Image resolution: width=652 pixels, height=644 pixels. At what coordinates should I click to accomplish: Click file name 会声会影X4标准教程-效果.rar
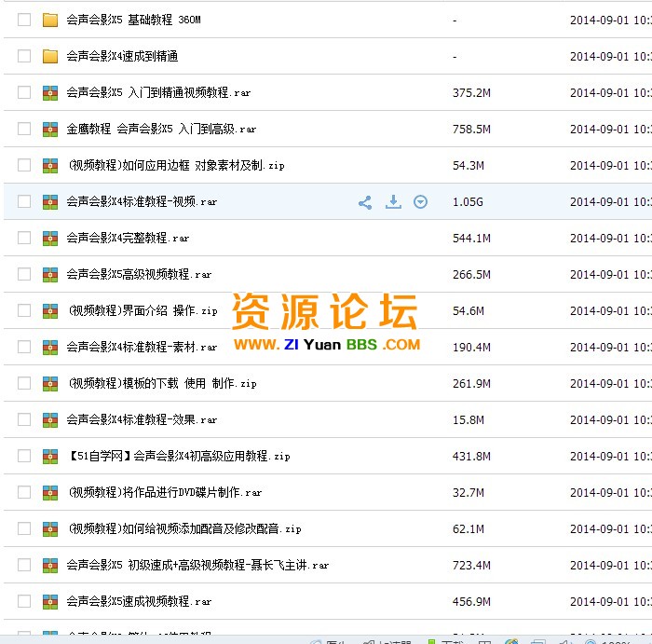(142, 419)
